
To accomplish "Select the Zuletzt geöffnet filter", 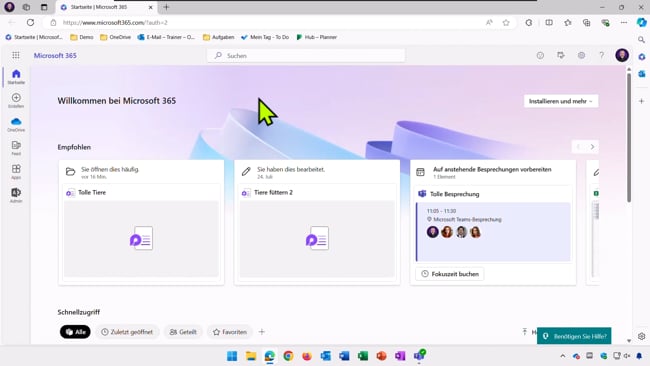I will coord(127,332).
